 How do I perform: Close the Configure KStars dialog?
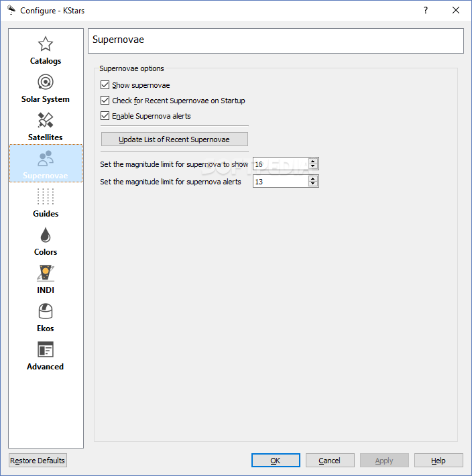[x=456, y=10]
